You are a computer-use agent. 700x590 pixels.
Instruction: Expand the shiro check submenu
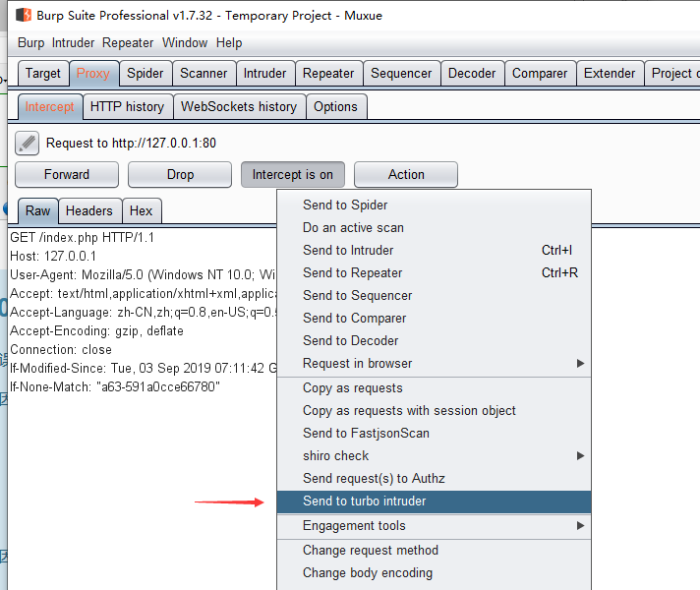point(434,456)
